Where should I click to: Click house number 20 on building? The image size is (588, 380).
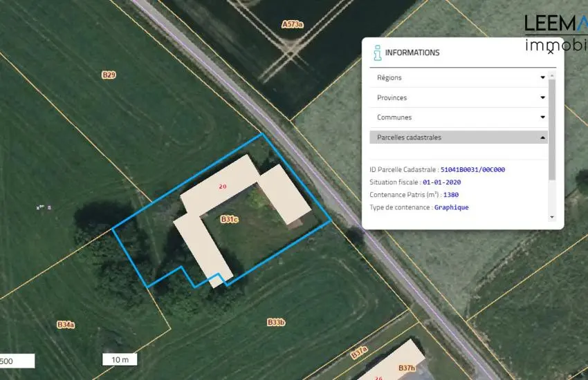click(x=222, y=187)
